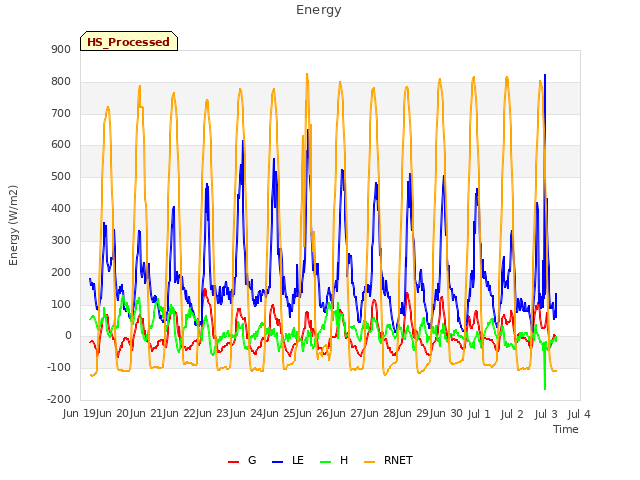Click the HS_Processed annotation label

pyautogui.click(x=129, y=42)
